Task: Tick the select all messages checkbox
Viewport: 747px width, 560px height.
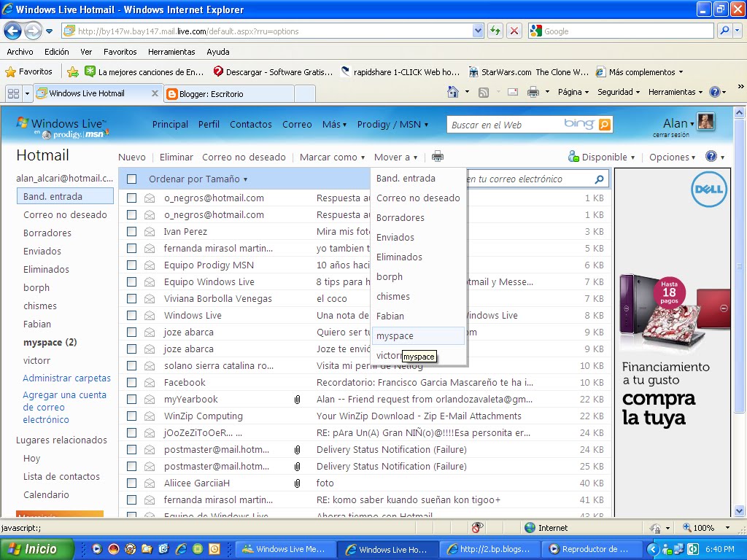Action: pos(132,179)
